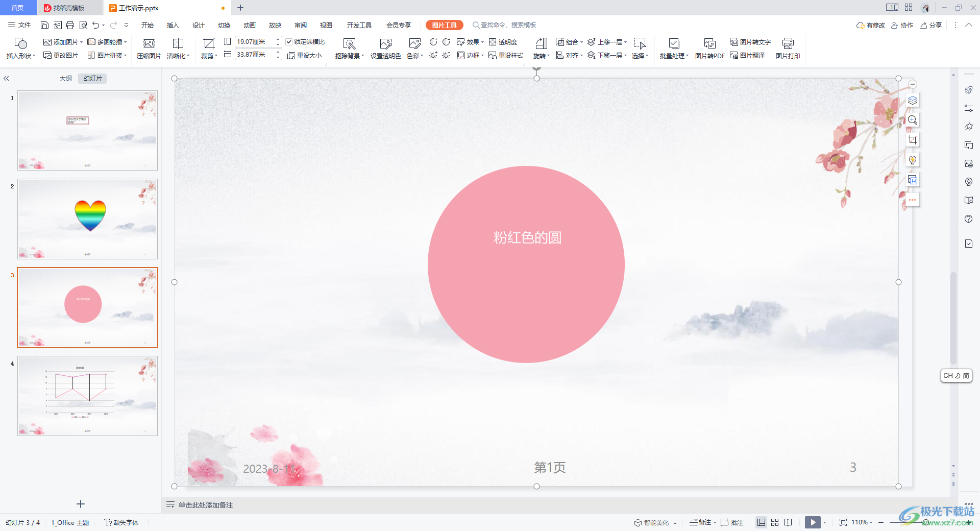Open the 开始 Home ribbon tab
The image size is (980, 531).
click(x=148, y=25)
